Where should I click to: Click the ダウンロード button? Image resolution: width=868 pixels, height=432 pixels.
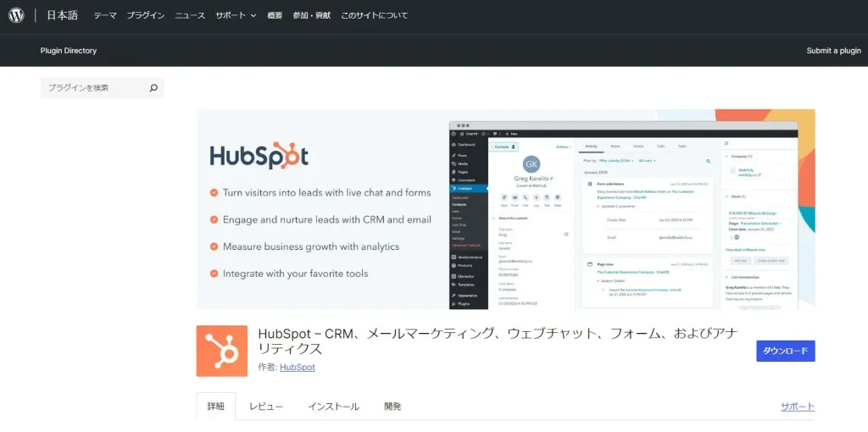pyautogui.click(x=786, y=351)
